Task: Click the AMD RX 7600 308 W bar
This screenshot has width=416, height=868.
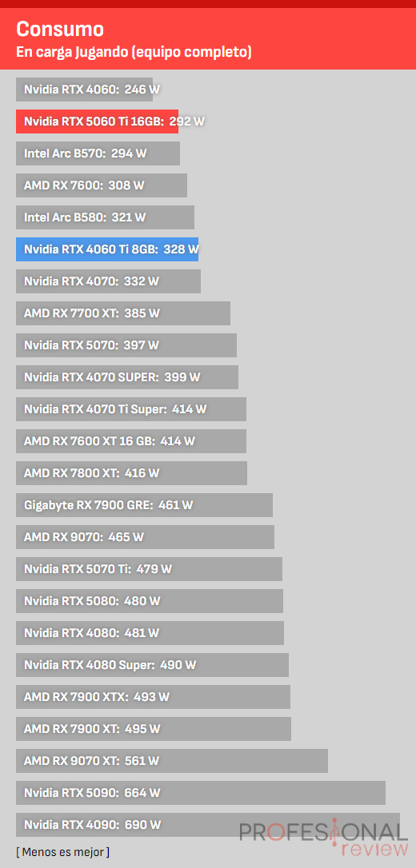Action: click(102, 185)
